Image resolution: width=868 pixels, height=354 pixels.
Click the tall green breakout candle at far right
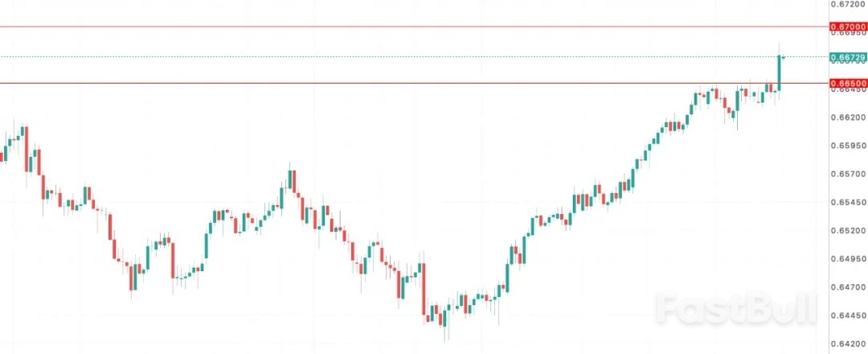779,71
